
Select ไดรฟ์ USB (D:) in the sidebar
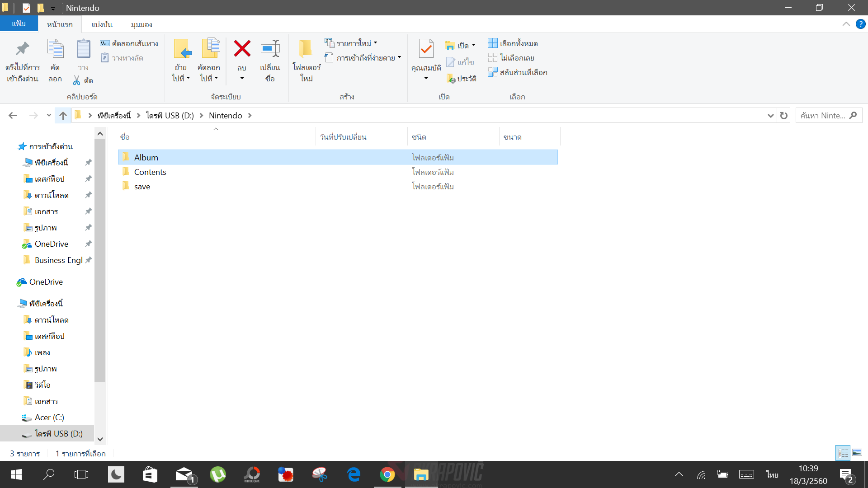click(47, 434)
